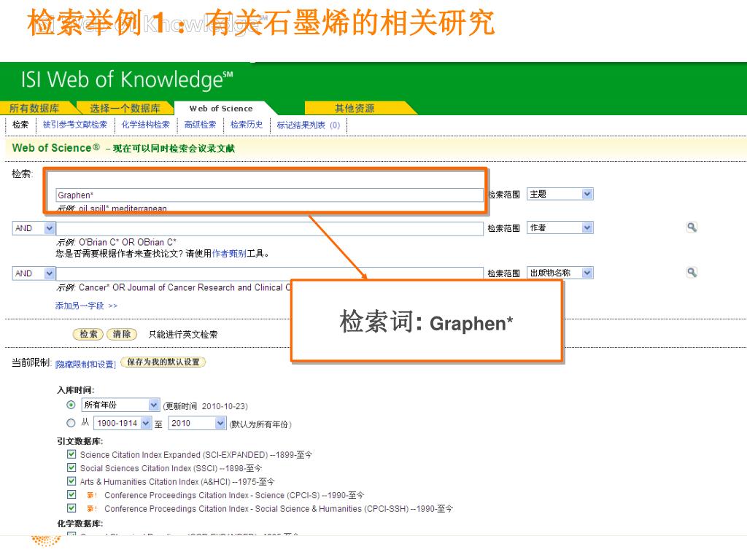Click the author search input field
This screenshot has width=747, height=560.
click(x=270, y=228)
